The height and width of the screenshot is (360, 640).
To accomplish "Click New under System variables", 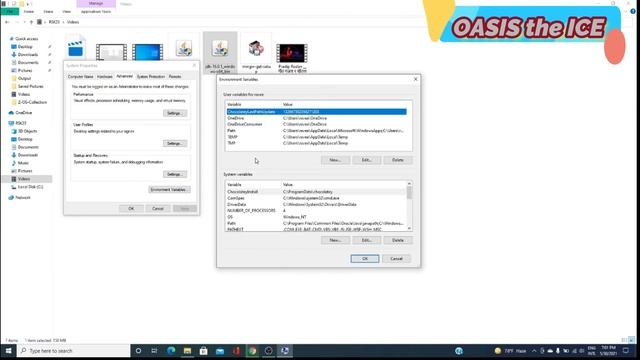I will pyautogui.click(x=335, y=240).
